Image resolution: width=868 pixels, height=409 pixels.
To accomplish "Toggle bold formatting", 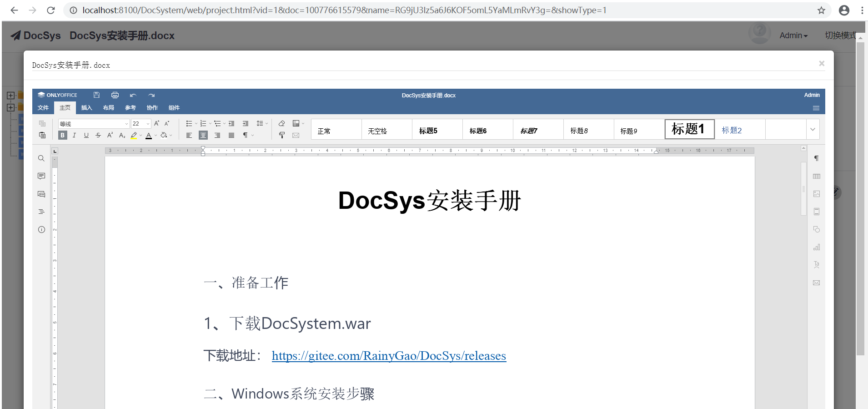I will (63, 135).
